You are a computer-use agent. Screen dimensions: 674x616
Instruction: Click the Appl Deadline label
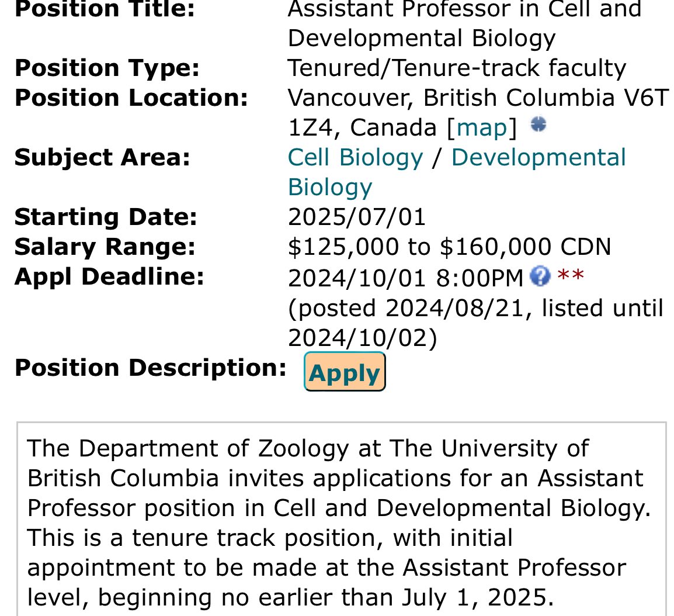tap(109, 277)
